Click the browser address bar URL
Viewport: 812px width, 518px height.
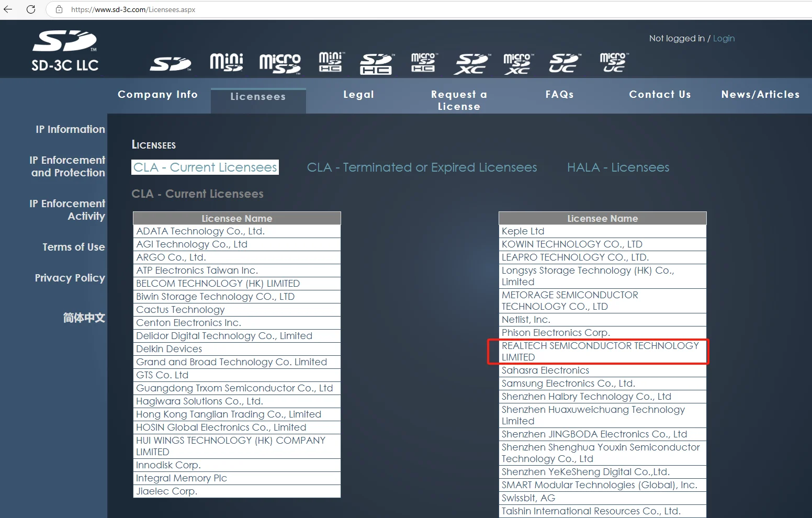point(133,9)
